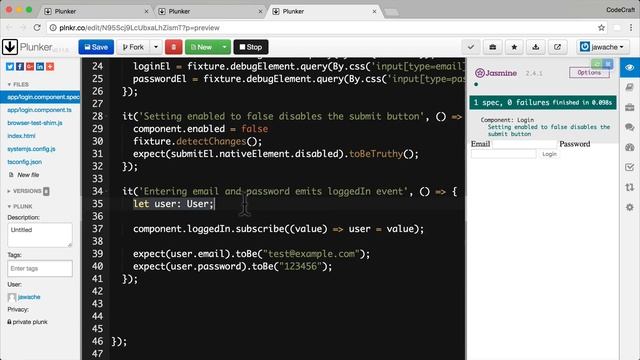
Task: Share on Facebook icon
Action: [20, 67]
